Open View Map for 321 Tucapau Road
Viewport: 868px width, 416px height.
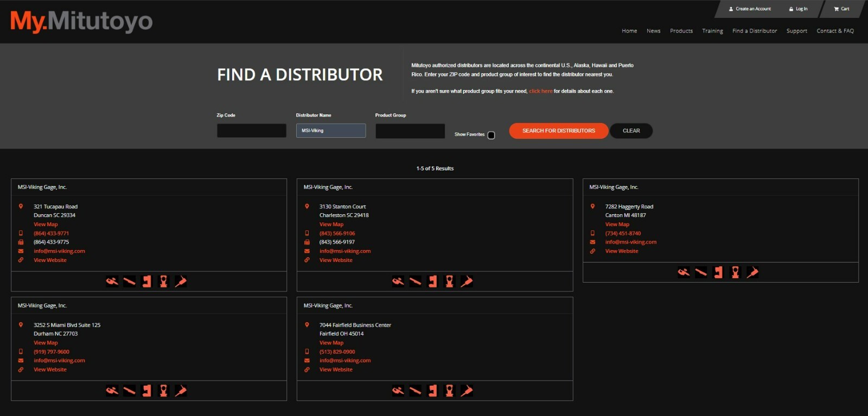46,224
